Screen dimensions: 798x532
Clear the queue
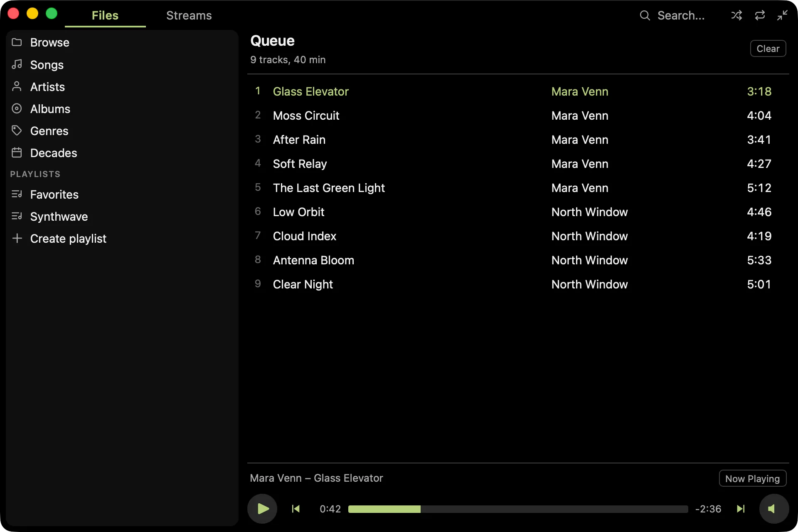click(x=768, y=49)
